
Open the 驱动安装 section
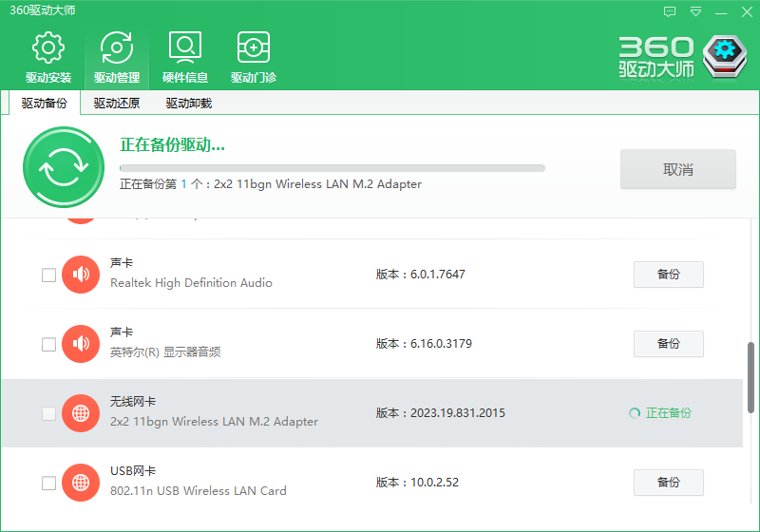pyautogui.click(x=48, y=58)
